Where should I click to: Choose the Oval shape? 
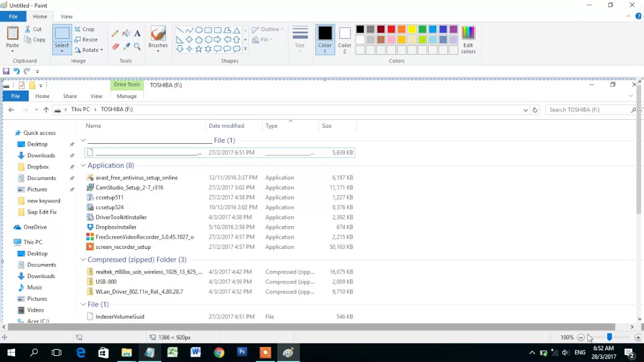tap(199, 30)
